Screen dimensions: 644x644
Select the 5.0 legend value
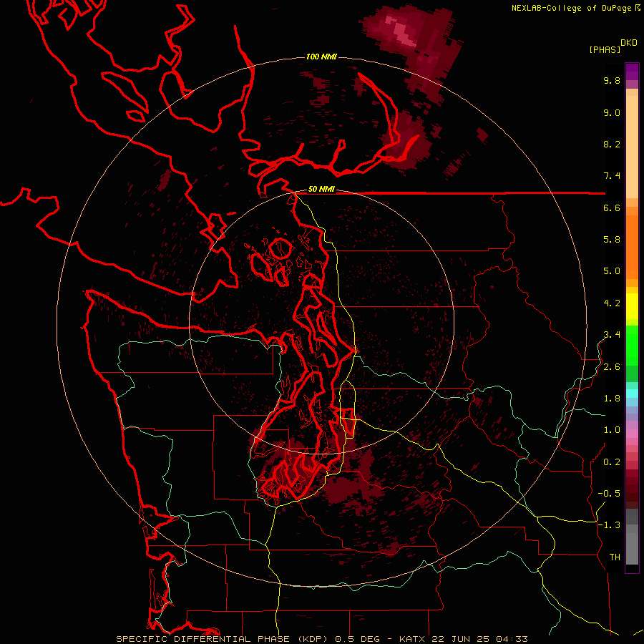612,271
